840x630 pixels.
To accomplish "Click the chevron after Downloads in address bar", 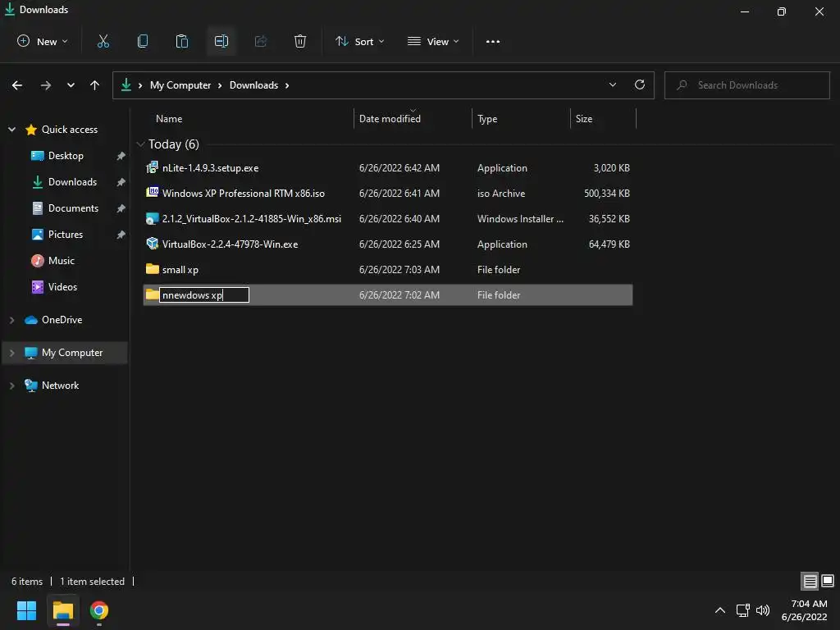I will pyautogui.click(x=287, y=85).
